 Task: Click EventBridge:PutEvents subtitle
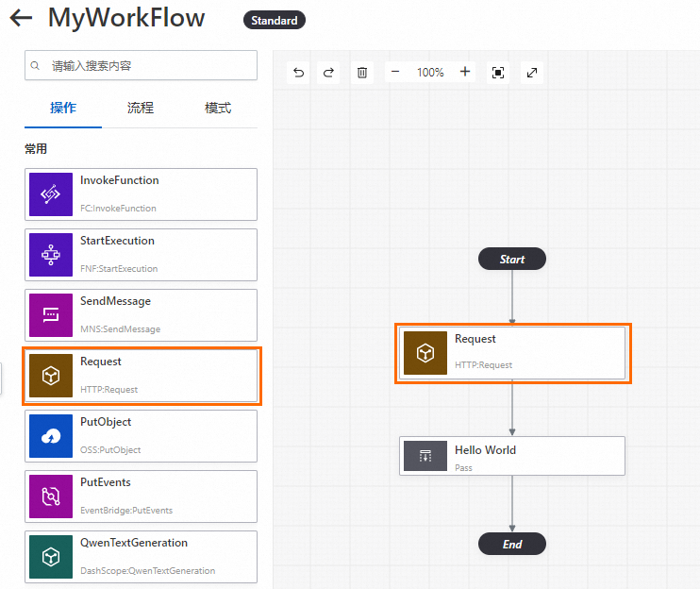[126, 511]
